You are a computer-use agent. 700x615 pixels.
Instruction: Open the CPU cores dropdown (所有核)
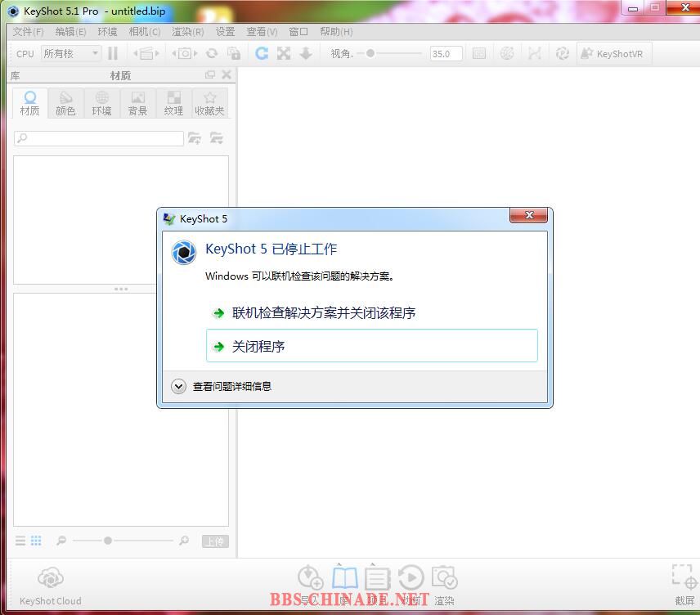point(71,53)
